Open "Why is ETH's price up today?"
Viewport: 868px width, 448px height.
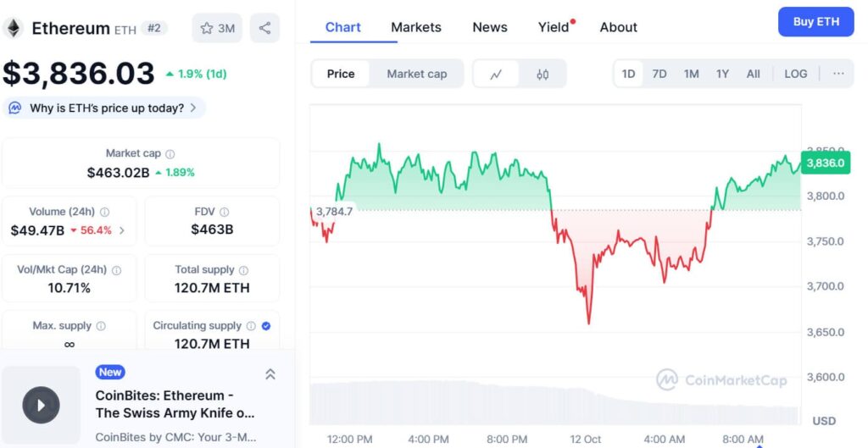point(106,108)
